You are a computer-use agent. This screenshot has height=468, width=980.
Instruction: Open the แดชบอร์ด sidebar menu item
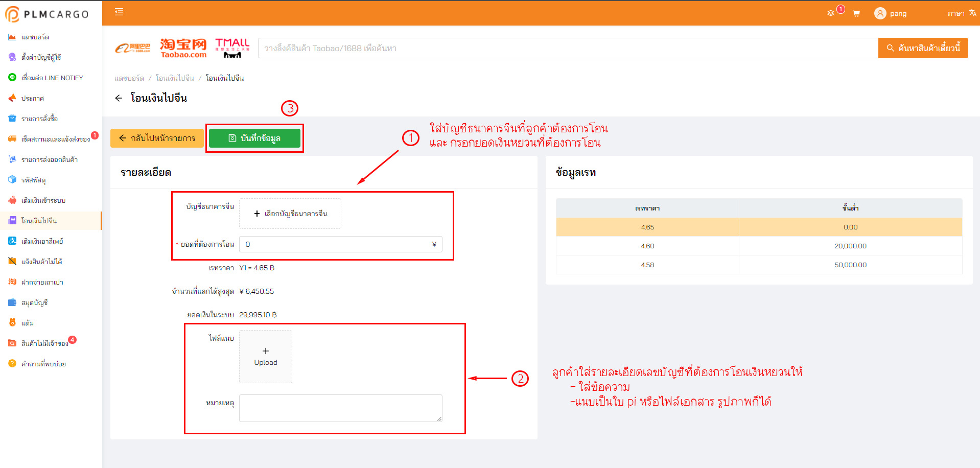click(x=35, y=37)
